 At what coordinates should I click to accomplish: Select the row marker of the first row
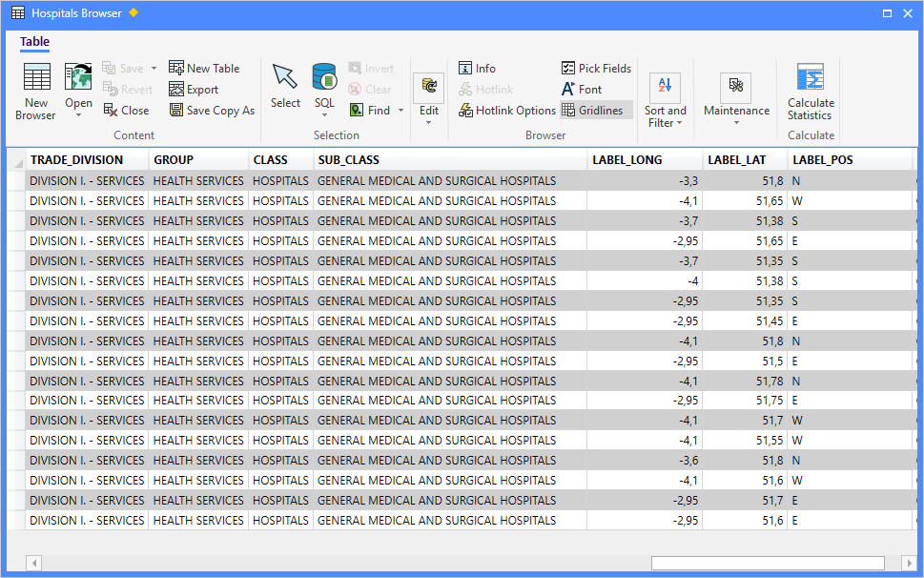(16, 181)
